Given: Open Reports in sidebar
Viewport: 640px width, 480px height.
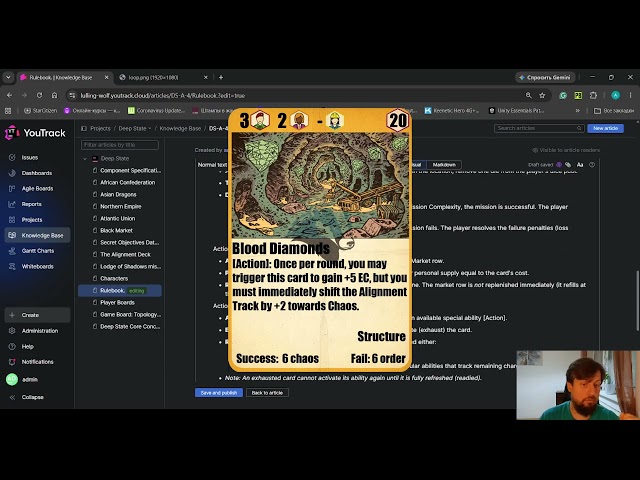Looking at the screenshot, I should (31, 204).
